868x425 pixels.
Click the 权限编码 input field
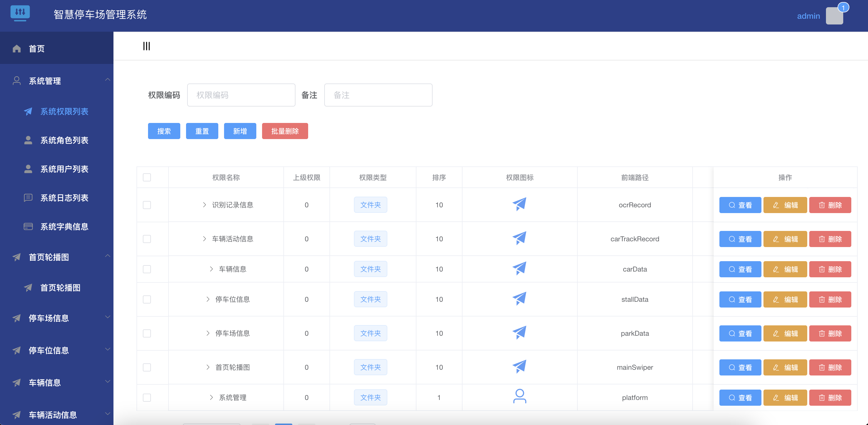241,95
